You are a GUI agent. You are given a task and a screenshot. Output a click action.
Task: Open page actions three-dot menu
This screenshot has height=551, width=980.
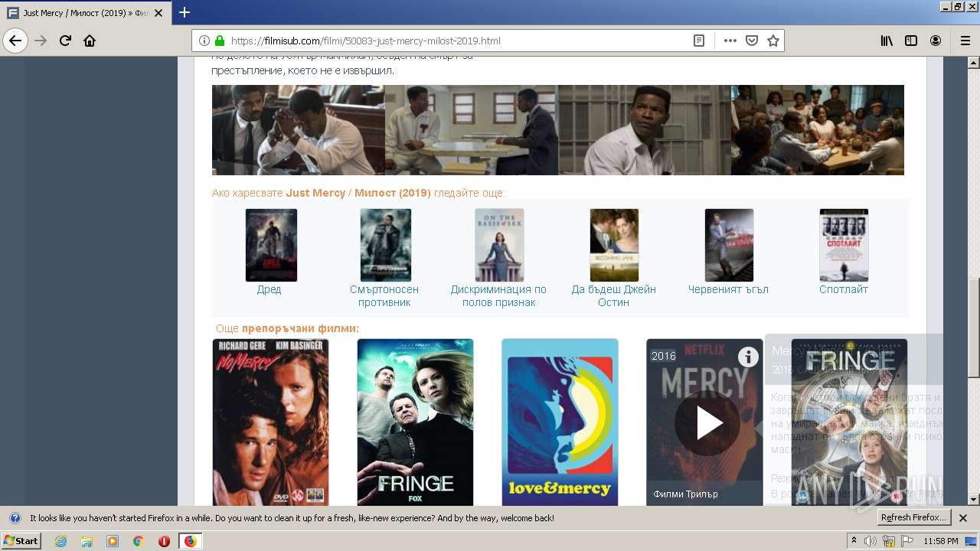tap(730, 41)
